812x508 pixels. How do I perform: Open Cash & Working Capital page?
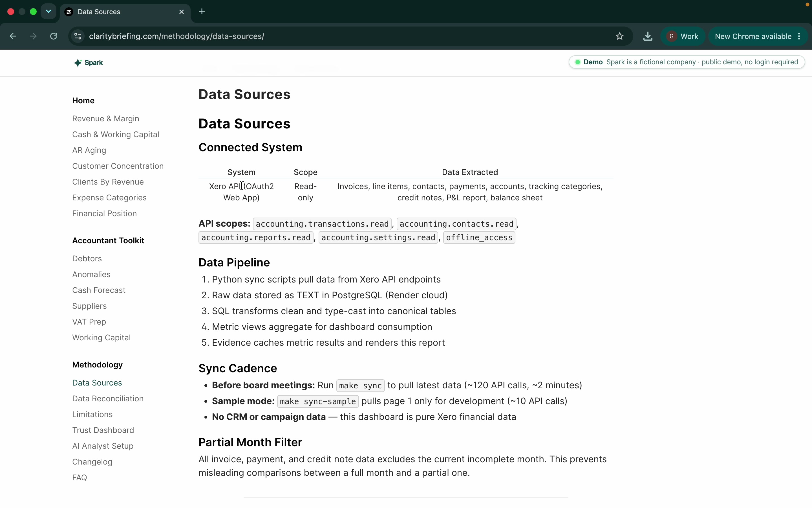point(115,134)
